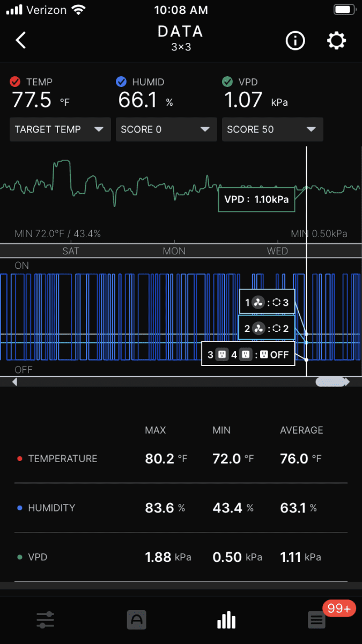Select MON on the timeline axis
Image resolution: width=362 pixels, height=644 pixels.
point(174,251)
